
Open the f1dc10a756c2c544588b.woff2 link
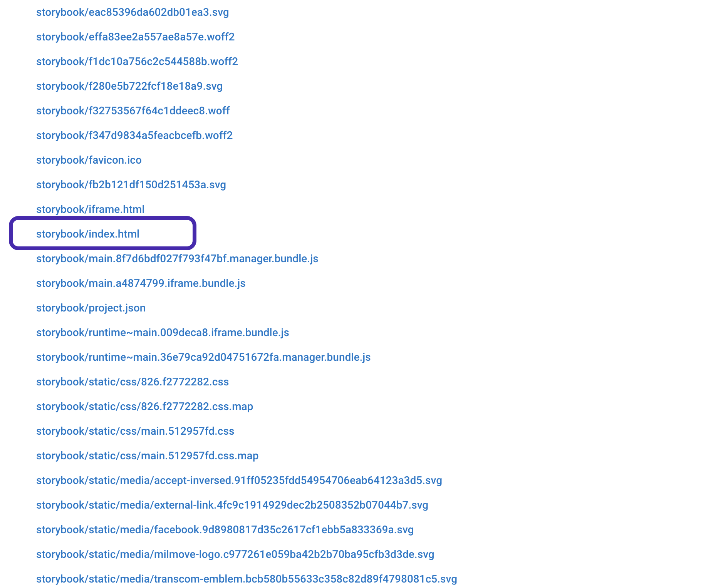(137, 61)
